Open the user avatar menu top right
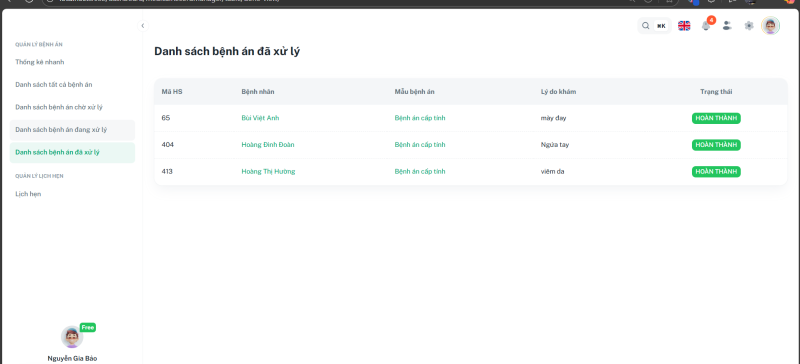This screenshot has width=800, height=364. (x=770, y=26)
